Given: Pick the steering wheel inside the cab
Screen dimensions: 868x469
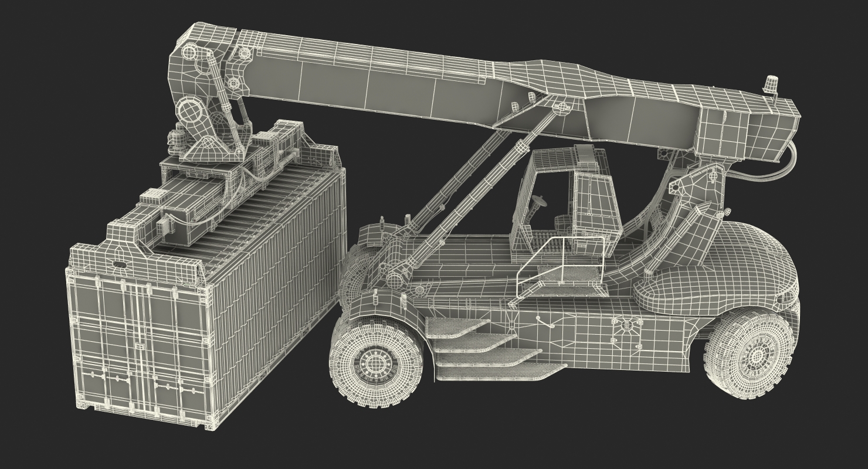Looking at the screenshot, I should click(x=538, y=202).
